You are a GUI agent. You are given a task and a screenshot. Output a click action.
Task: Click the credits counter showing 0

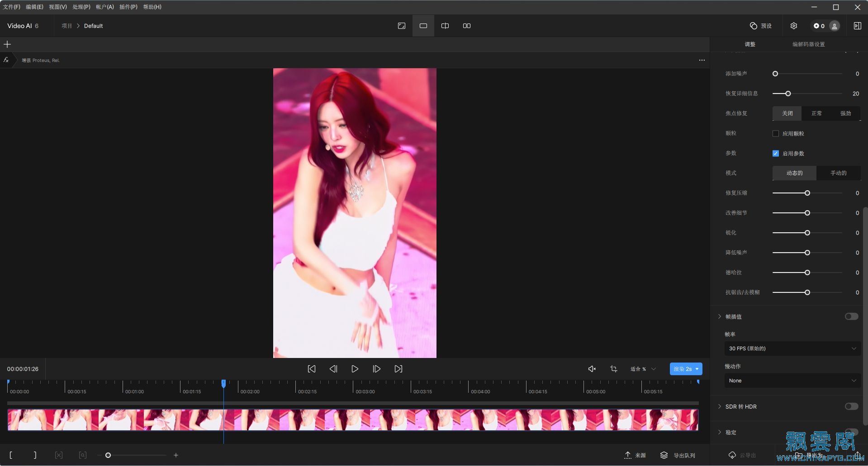coord(819,26)
